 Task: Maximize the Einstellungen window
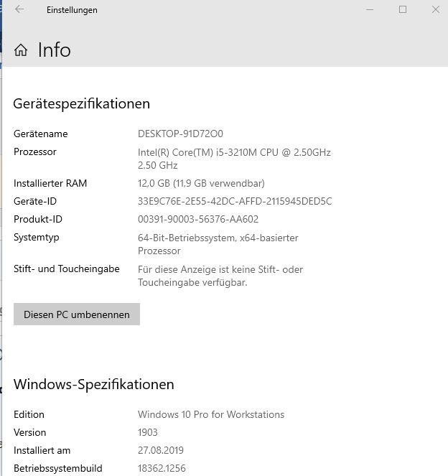(403, 10)
